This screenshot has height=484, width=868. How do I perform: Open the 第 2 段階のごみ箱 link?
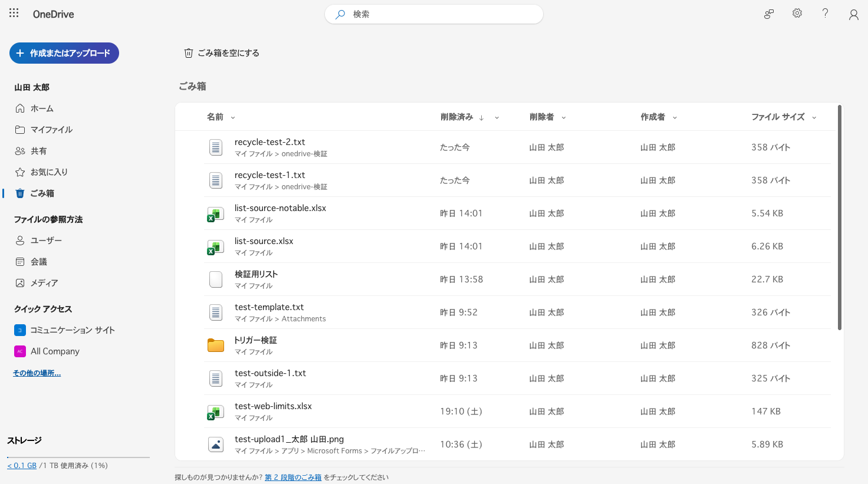293,478
